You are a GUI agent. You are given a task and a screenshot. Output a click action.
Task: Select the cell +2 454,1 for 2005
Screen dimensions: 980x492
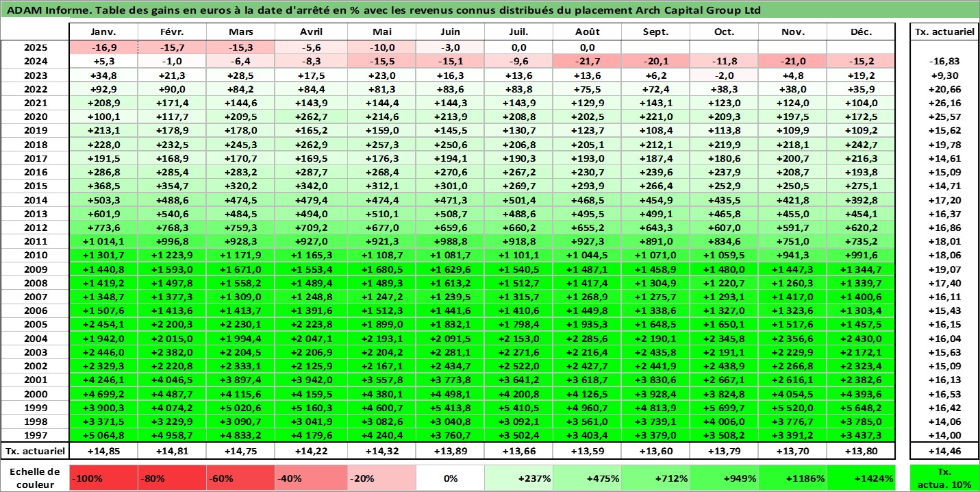point(103,324)
